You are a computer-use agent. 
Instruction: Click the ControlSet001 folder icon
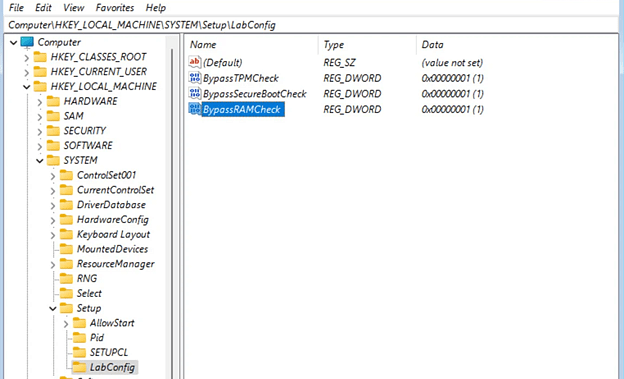coord(66,175)
